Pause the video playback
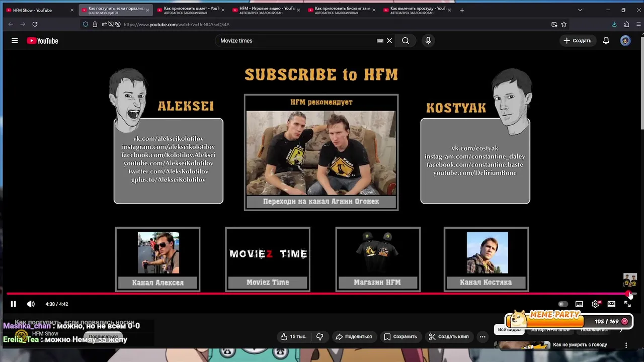This screenshot has height=362, width=644. coord(14,304)
